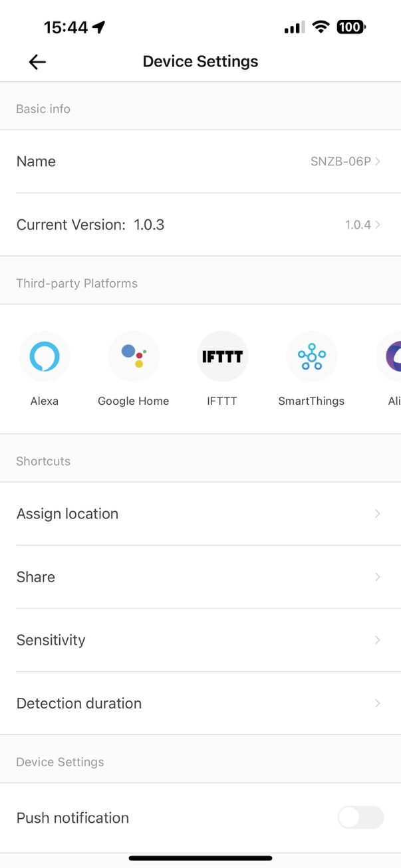Open the Sensitivity setting

tap(200, 640)
